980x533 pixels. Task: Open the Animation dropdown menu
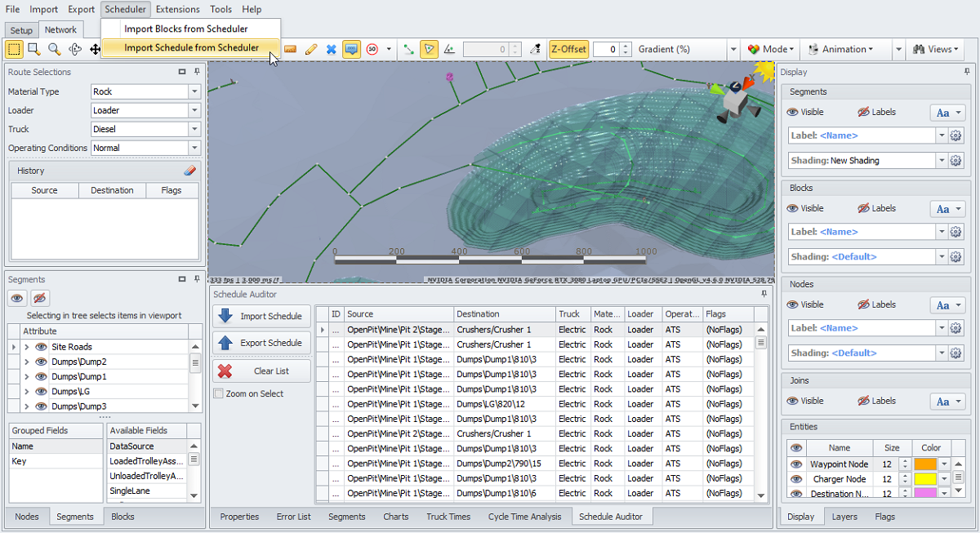(x=840, y=49)
